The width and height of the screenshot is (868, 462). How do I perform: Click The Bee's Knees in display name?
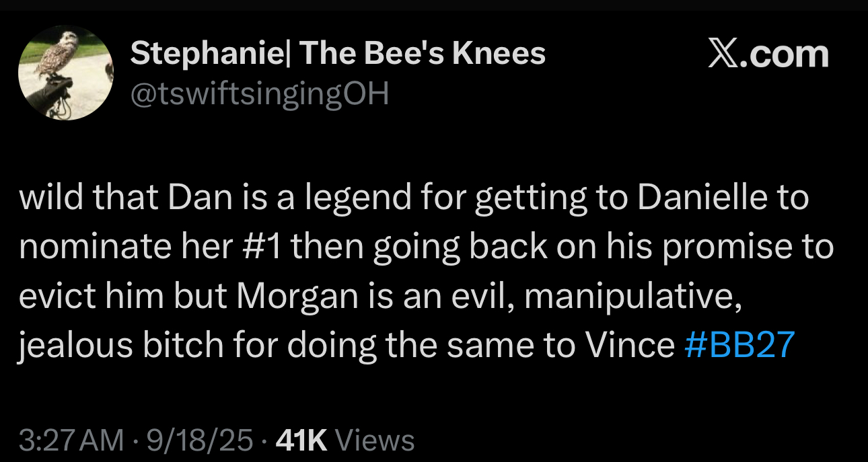click(x=422, y=54)
